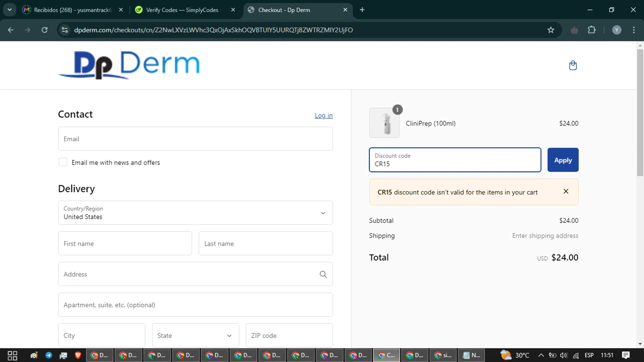Open the notification center icon

point(626,355)
